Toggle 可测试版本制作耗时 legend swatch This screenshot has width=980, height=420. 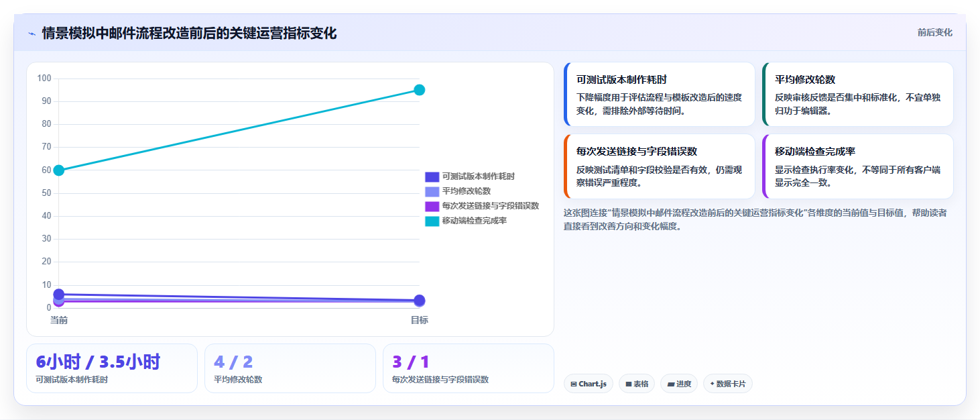432,176
